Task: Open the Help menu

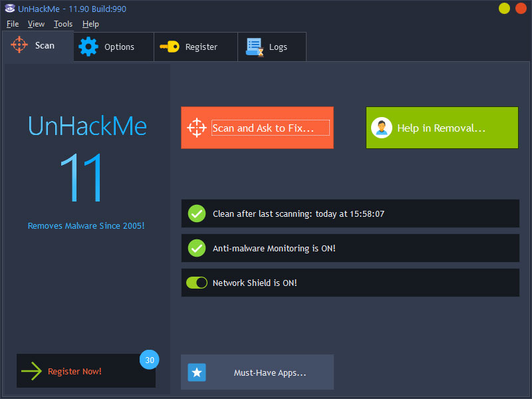Action: 90,24
